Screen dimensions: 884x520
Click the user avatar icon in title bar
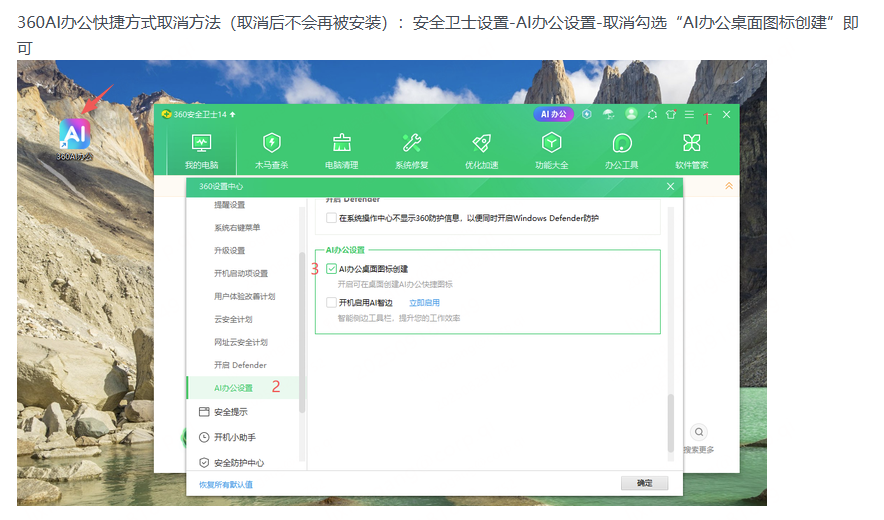(x=631, y=115)
